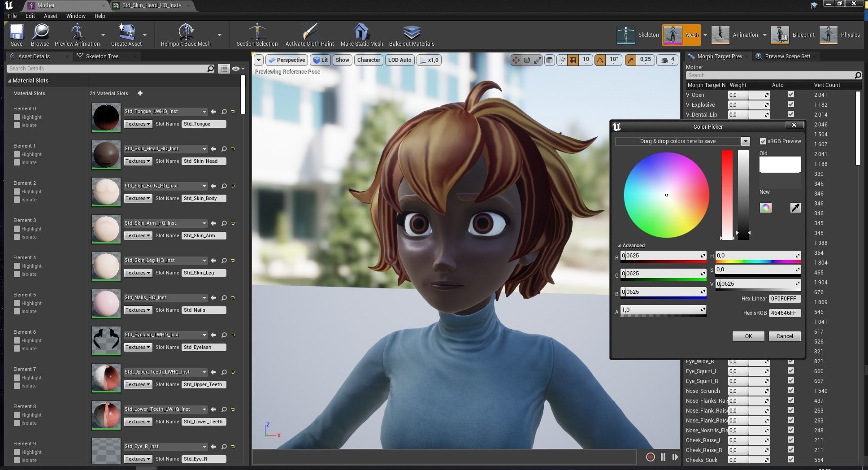
Task: Pick a color with the eyedropper tool
Action: (x=795, y=208)
